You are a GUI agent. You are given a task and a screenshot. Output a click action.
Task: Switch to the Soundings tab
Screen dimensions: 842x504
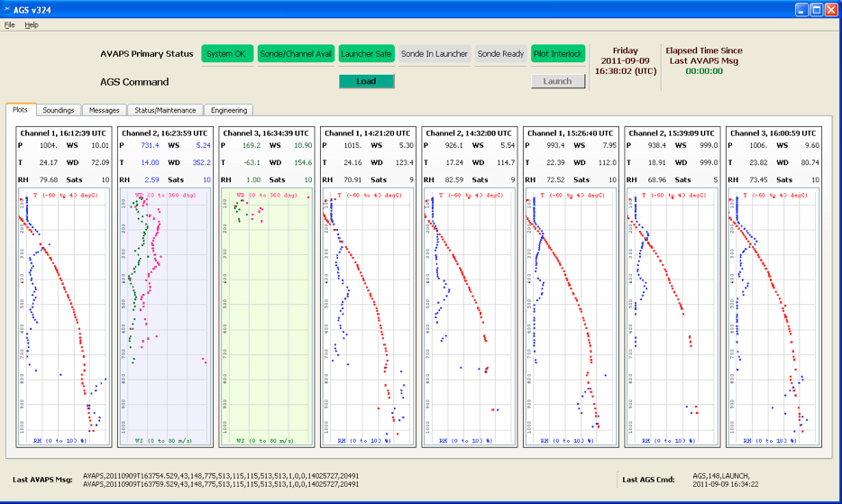pyautogui.click(x=59, y=110)
